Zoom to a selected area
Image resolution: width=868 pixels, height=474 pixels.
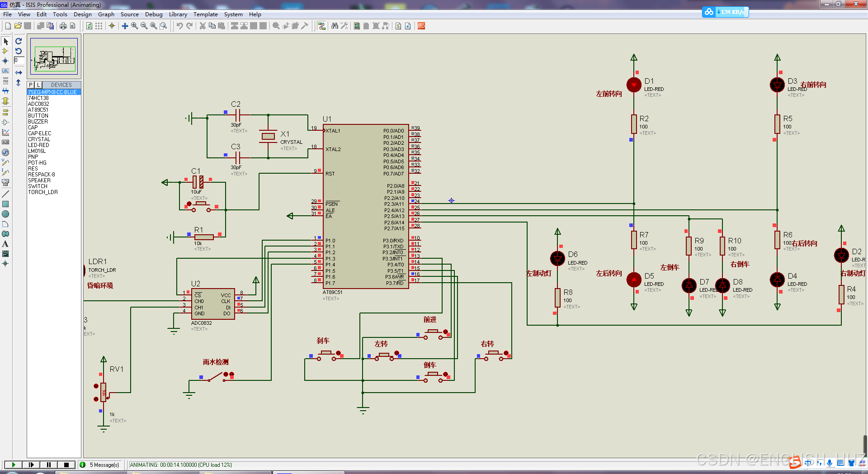click(x=163, y=26)
